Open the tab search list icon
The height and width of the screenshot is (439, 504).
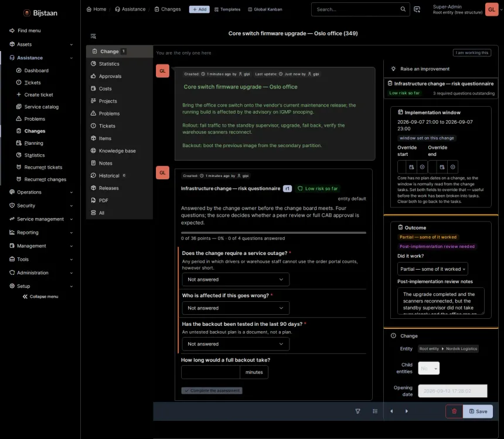coord(93,36)
